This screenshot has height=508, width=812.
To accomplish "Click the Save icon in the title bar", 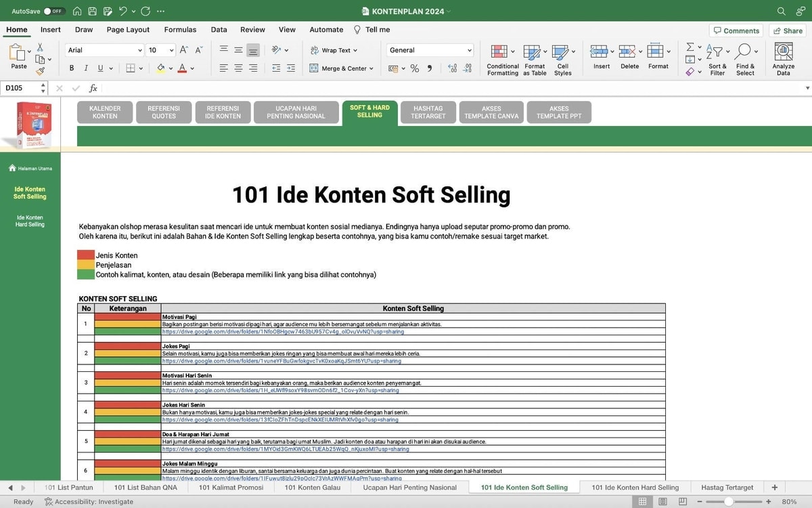I will 92,11.
